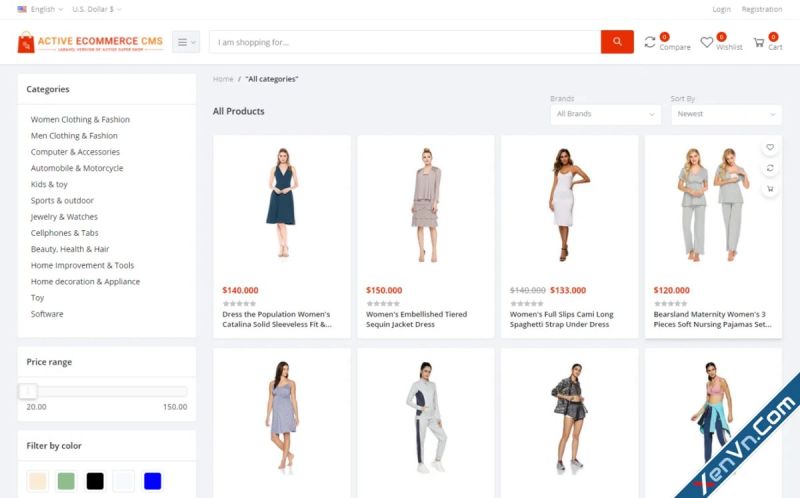800x498 pixels.
Task: Open the English language dropdown
Action: [x=46, y=9]
